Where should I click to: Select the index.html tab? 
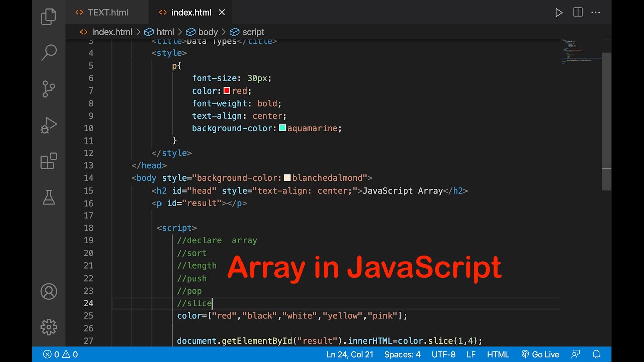(x=191, y=13)
